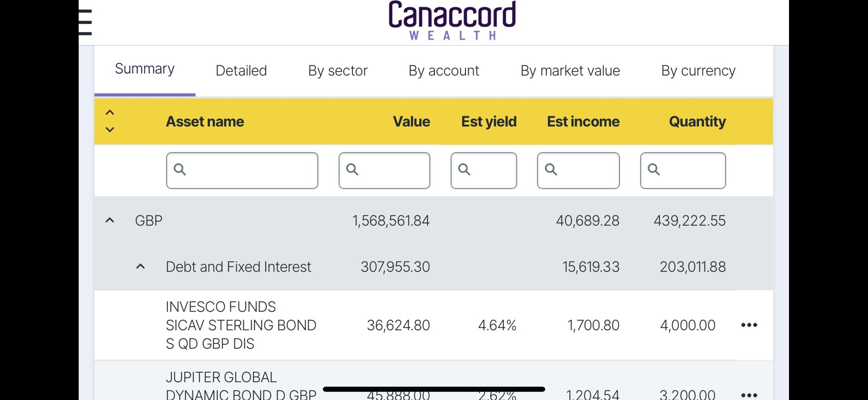Open the hamburger navigation menu

click(85, 22)
